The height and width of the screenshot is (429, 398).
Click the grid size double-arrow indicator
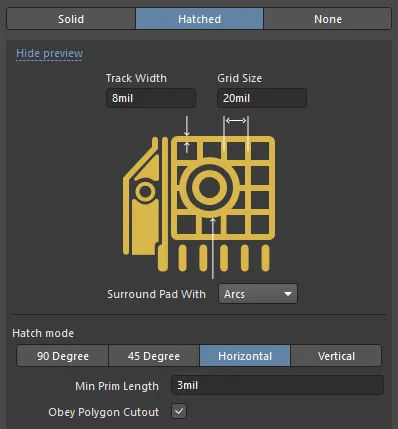click(236, 121)
